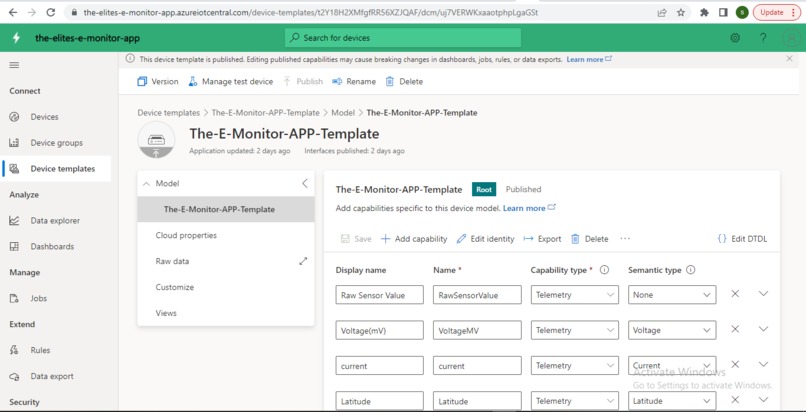Click the Edit DTDL braces button
The width and height of the screenshot is (806, 412).
click(742, 239)
